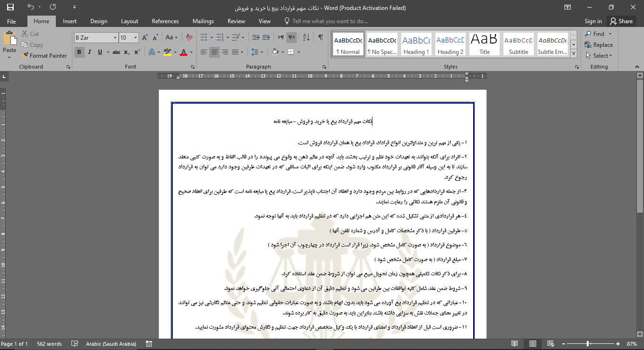Image resolution: width=644 pixels, height=350 pixels.
Task: Set left-to-right text direction
Action: (x=281, y=38)
